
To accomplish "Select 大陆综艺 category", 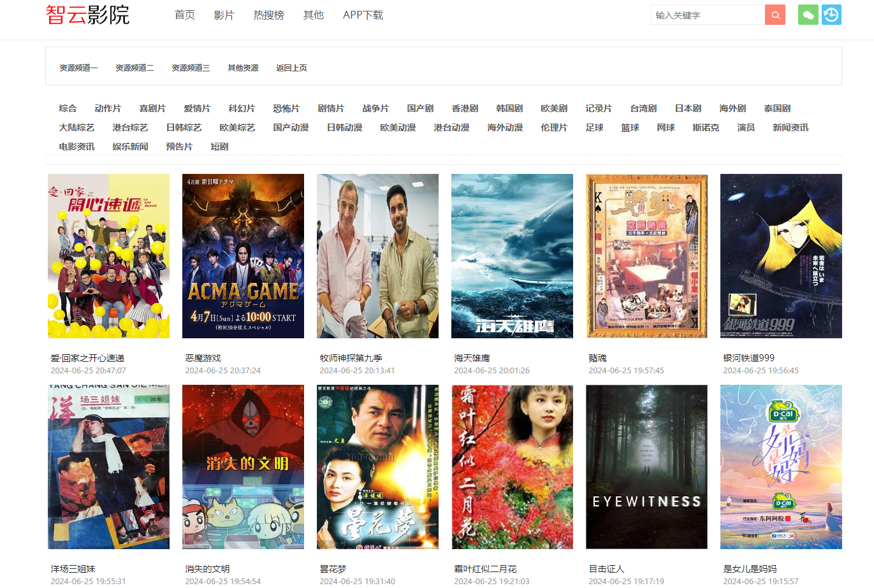I will tap(76, 127).
